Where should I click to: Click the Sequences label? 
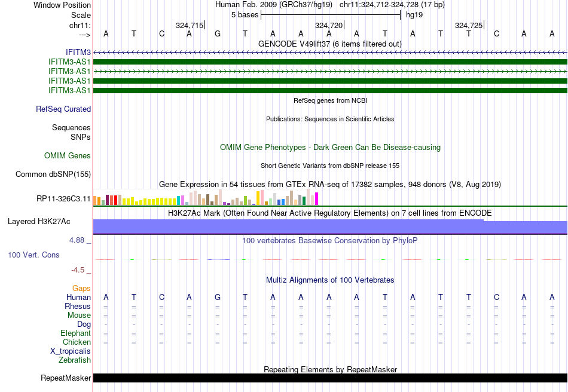click(71, 127)
